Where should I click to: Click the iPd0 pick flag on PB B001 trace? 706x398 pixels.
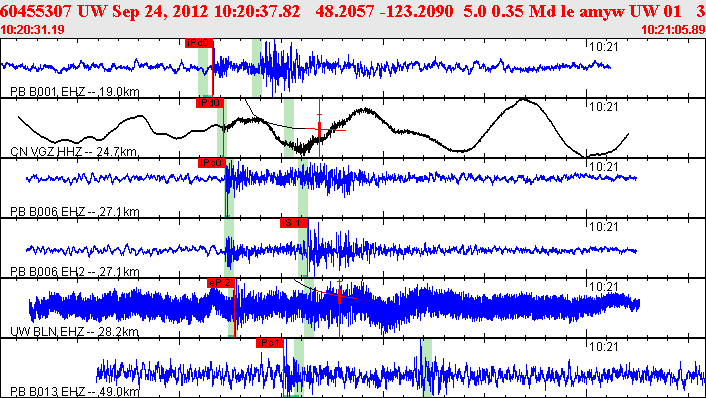coord(199,43)
